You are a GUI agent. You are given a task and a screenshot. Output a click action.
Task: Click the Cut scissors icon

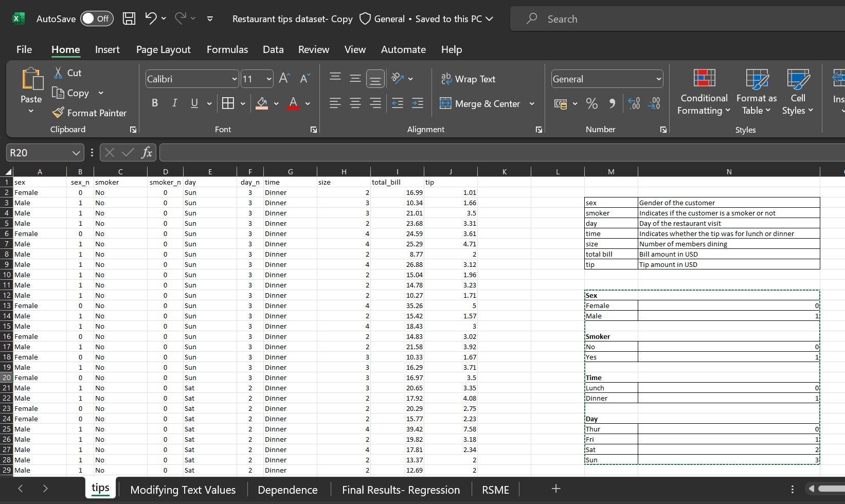59,73
